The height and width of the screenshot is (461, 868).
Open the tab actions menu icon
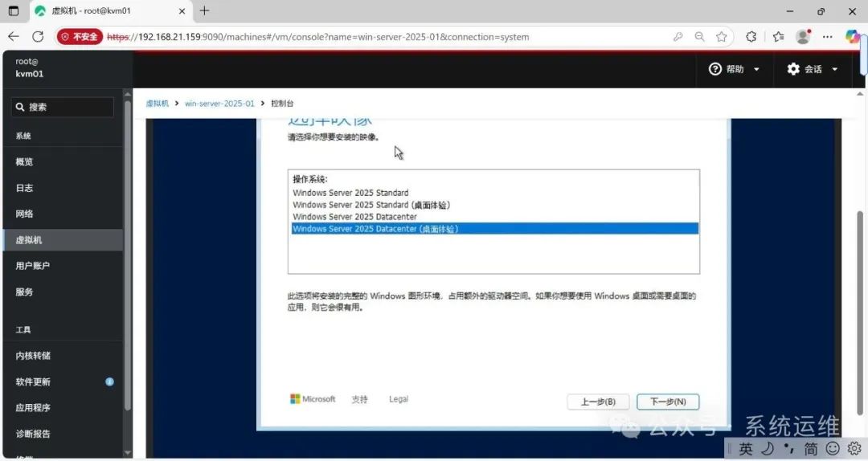[x=14, y=10]
